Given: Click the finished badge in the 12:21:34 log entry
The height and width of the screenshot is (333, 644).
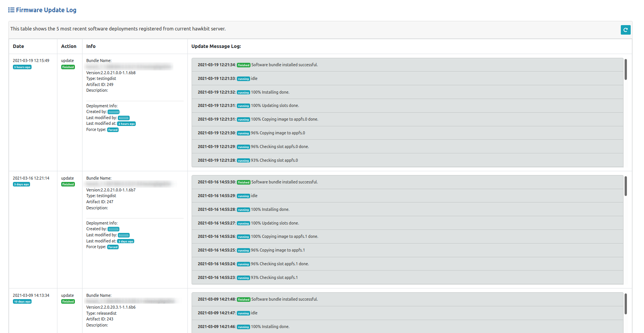Looking at the screenshot, I should click(x=244, y=65).
